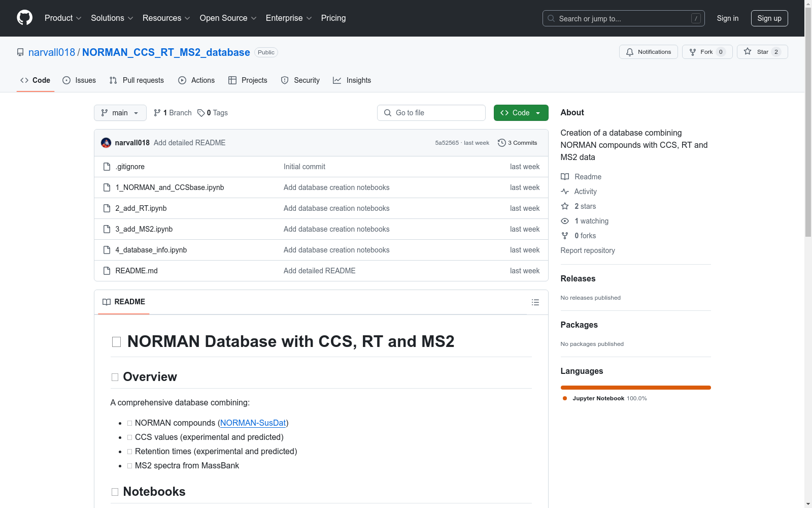
Task: Click the Sign up button
Action: pos(769,18)
